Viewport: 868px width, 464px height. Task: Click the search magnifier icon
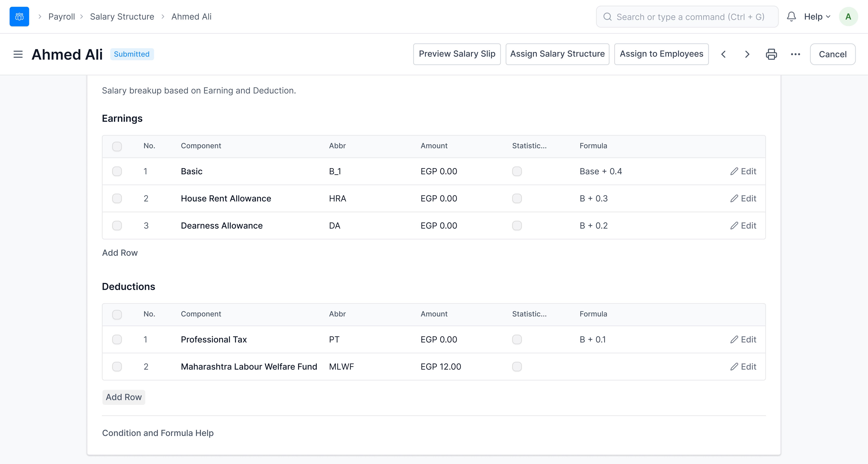click(x=607, y=17)
